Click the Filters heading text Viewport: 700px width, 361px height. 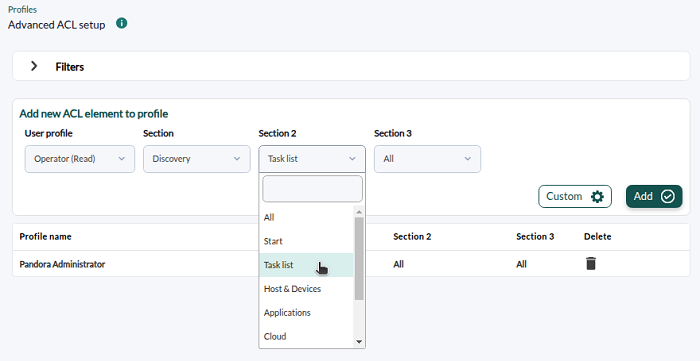coord(70,67)
